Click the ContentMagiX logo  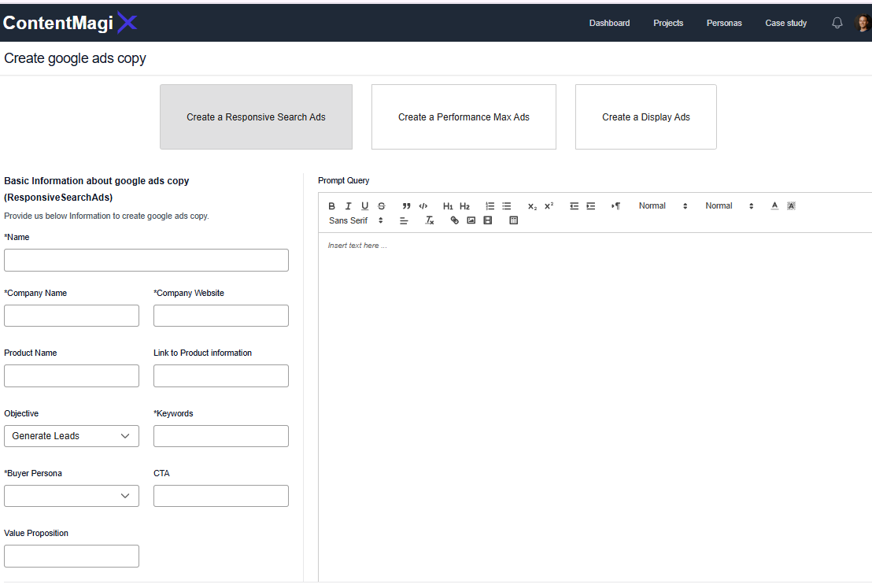[70, 23]
